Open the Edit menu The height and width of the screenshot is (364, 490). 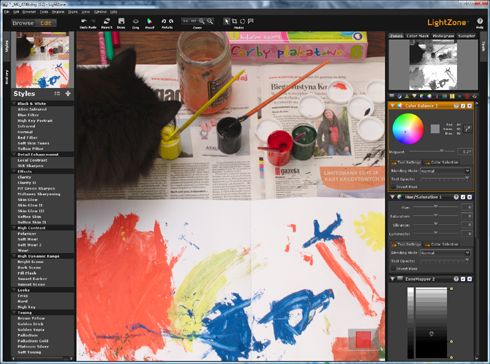[x=16, y=12]
